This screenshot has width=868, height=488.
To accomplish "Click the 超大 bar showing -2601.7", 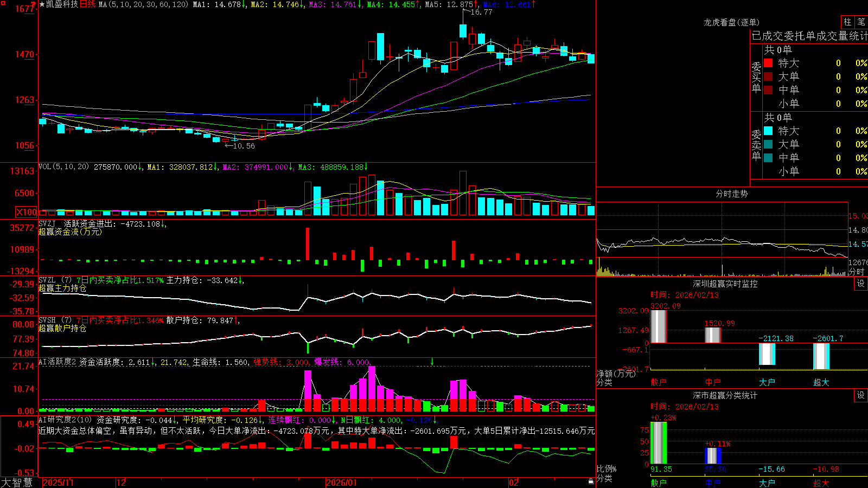I will (x=821, y=356).
